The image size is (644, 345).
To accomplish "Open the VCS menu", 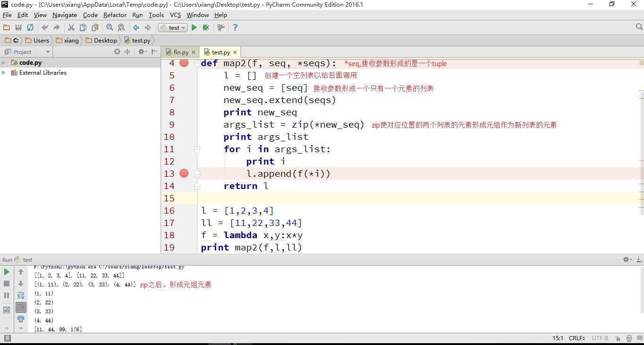I will click(175, 15).
